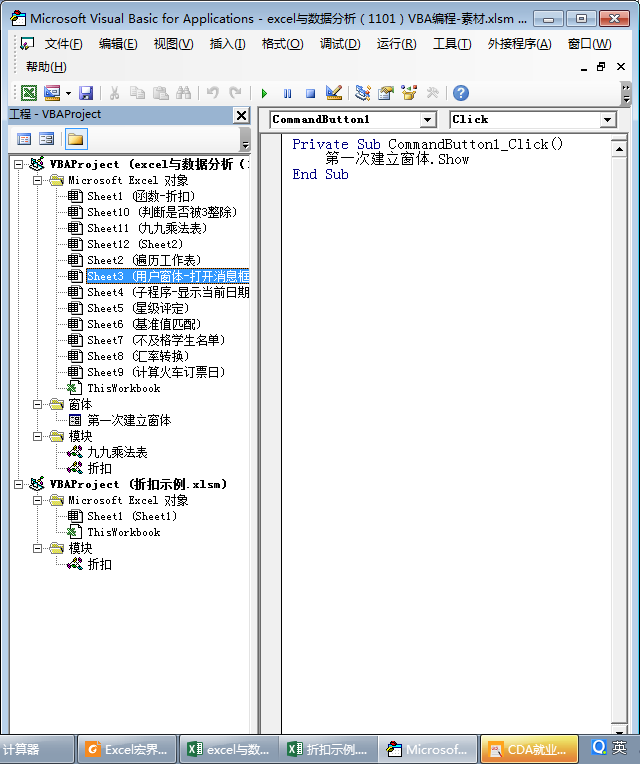Screen dimensions: 640x764
Task: Click the View Code icon in the project panel
Action: [24, 139]
